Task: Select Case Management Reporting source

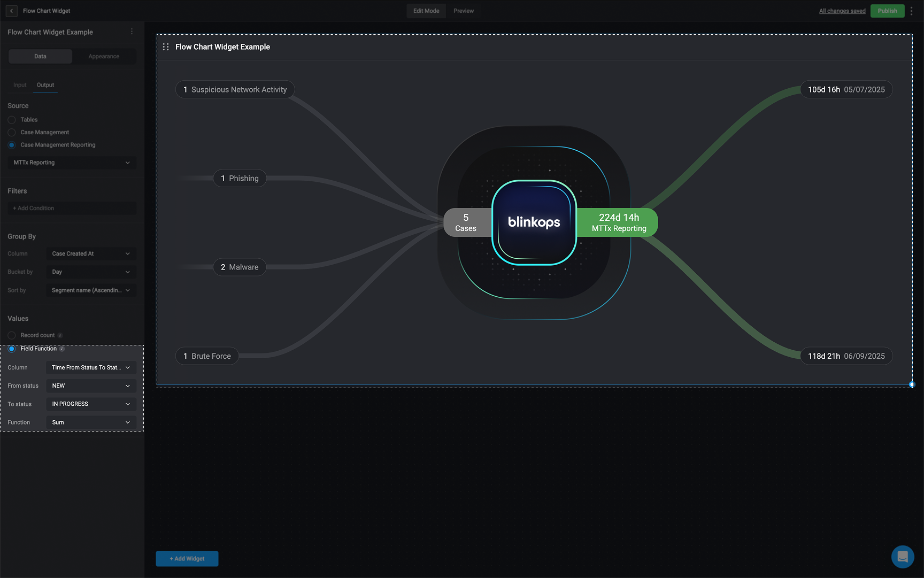Action: pyautogui.click(x=11, y=145)
